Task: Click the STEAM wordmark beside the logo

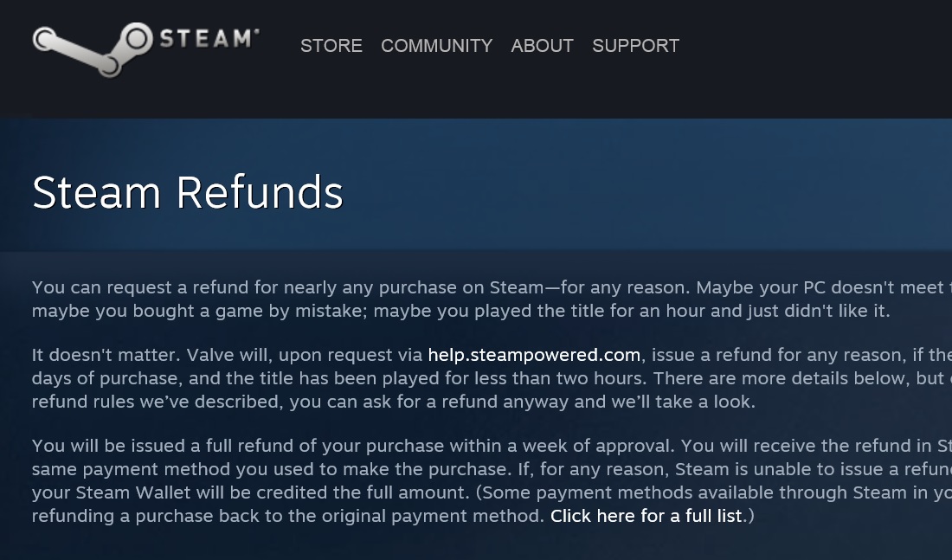Action: tap(209, 39)
